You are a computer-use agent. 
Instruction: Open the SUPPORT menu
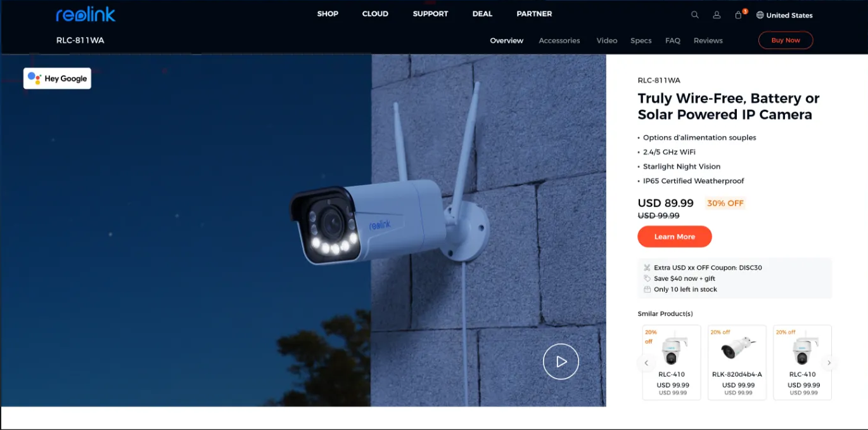coord(430,14)
